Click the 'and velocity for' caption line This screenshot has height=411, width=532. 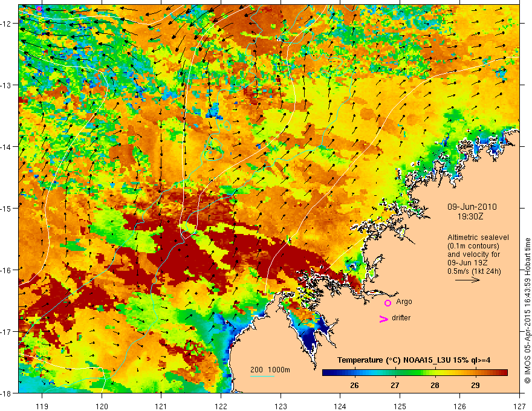click(x=473, y=254)
